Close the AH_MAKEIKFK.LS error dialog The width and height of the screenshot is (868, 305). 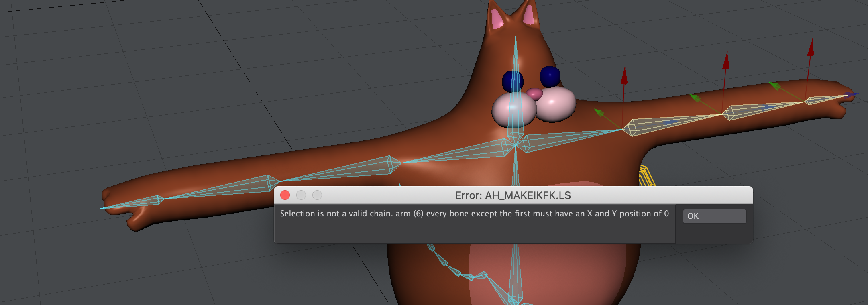[x=285, y=195]
